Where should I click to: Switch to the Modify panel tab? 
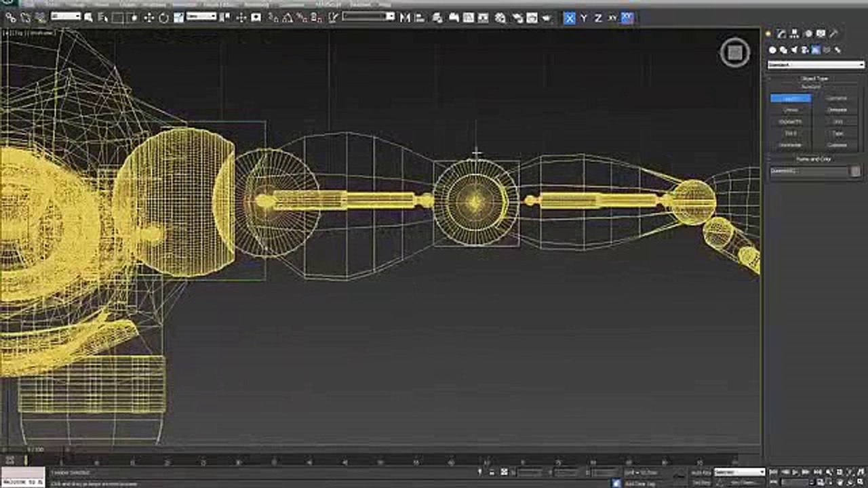[781, 33]
